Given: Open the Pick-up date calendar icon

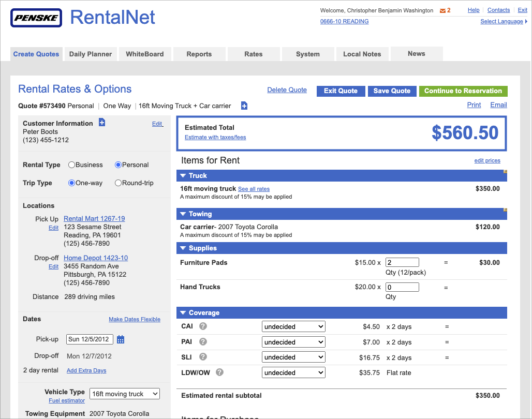Looking at the screenshot, I should click(121, 339).
